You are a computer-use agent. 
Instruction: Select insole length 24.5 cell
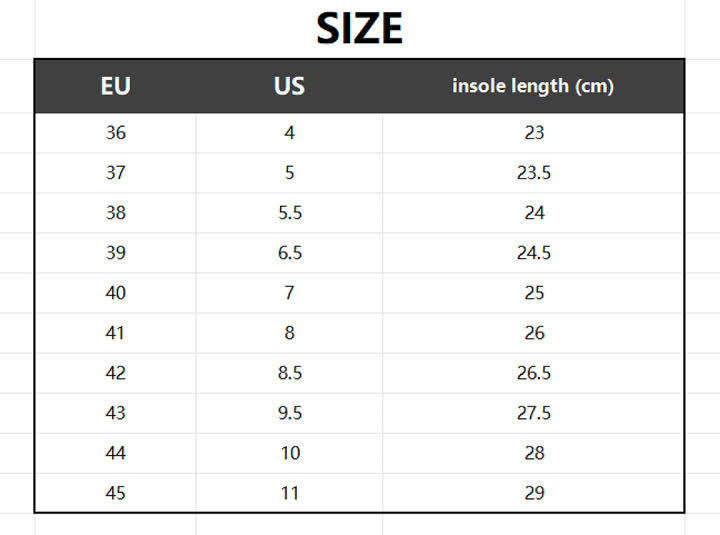click(534, 253)
